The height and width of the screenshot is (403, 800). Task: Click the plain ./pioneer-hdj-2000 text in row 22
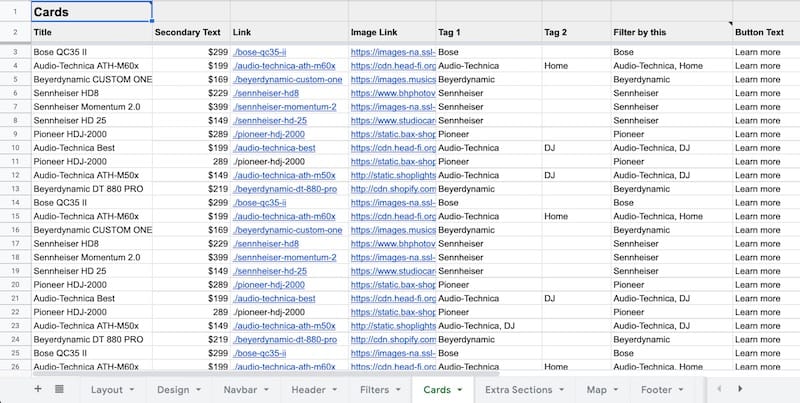268,312
